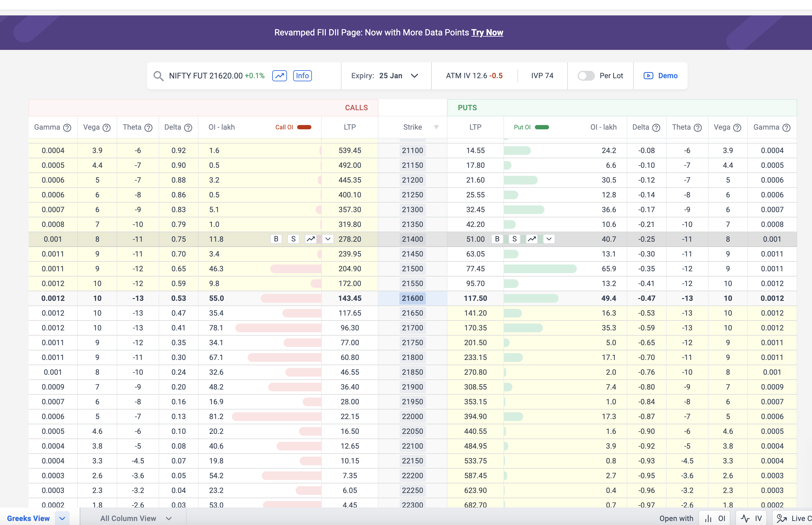Select strike 21700 cell
This screenshot has height=525, width=812.
click(413, 328)
